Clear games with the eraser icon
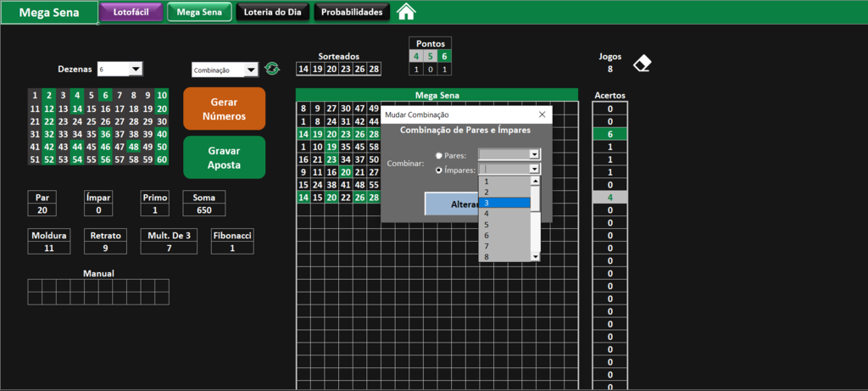Image resolution: width=868 pixels, height=391 pixels. click(643, 63)
